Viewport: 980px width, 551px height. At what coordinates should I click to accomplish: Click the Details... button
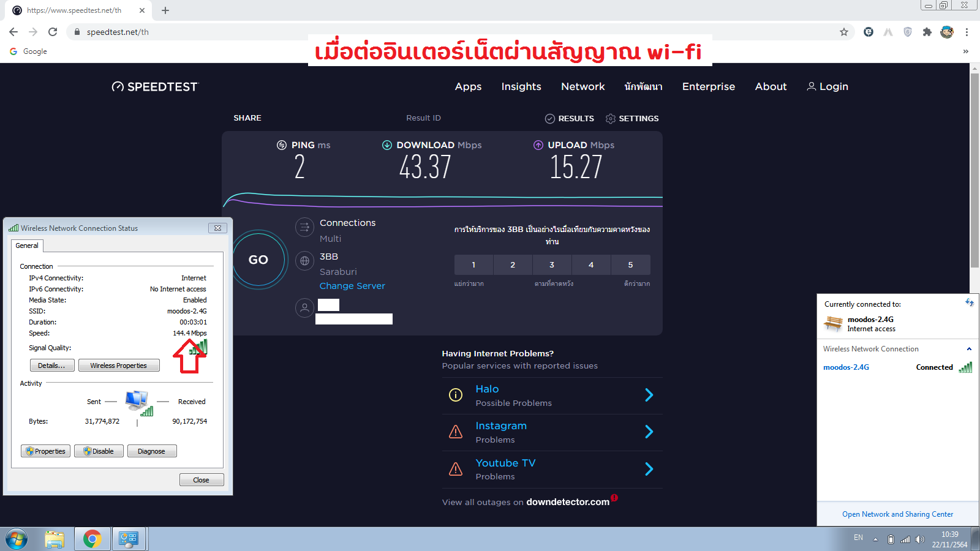pyautogui.click(x=52, y=365)
